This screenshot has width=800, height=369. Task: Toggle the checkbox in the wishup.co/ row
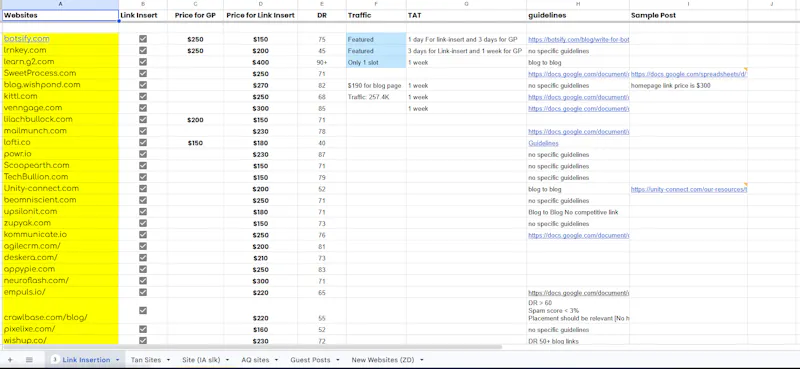coord(143,340)
